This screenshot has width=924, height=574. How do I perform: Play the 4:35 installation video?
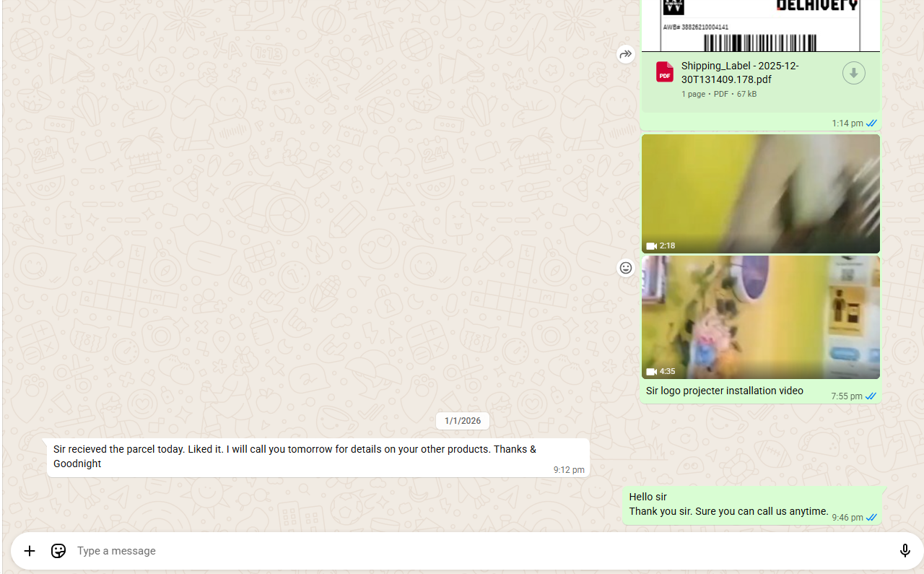(x=760, y=317)
